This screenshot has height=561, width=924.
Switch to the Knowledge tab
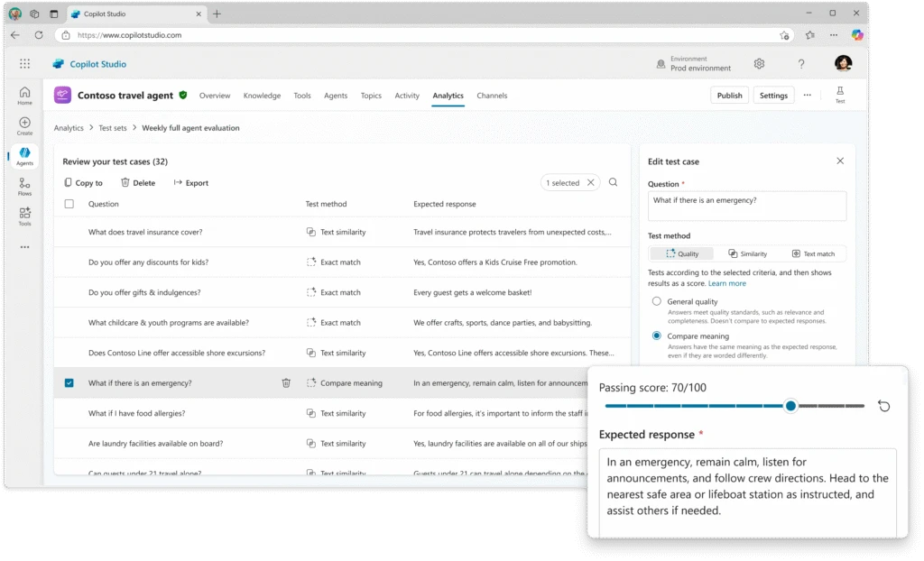click(262, 95)
